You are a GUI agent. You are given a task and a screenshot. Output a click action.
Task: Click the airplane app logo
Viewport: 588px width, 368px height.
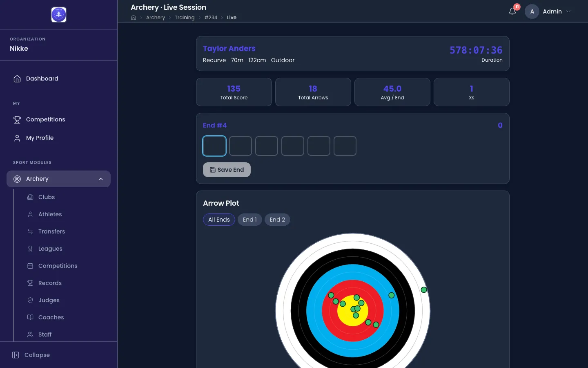tap(59, 15)
